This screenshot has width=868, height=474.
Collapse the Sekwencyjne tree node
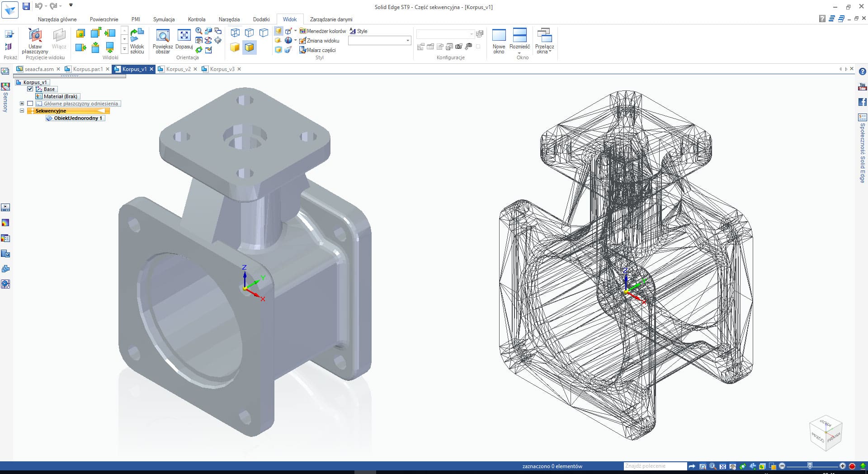click(x=22, y=111)
